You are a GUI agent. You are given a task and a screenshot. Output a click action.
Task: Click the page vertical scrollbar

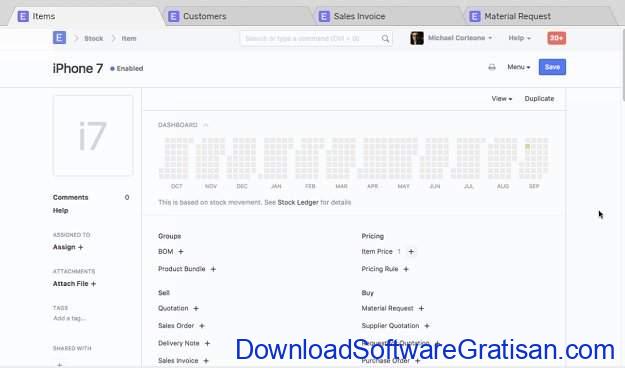click(623, 64)
